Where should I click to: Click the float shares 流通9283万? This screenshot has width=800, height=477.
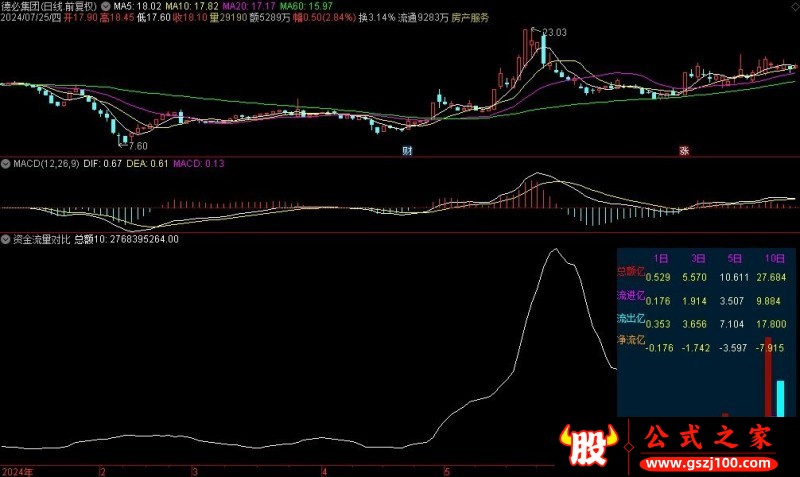423,18
